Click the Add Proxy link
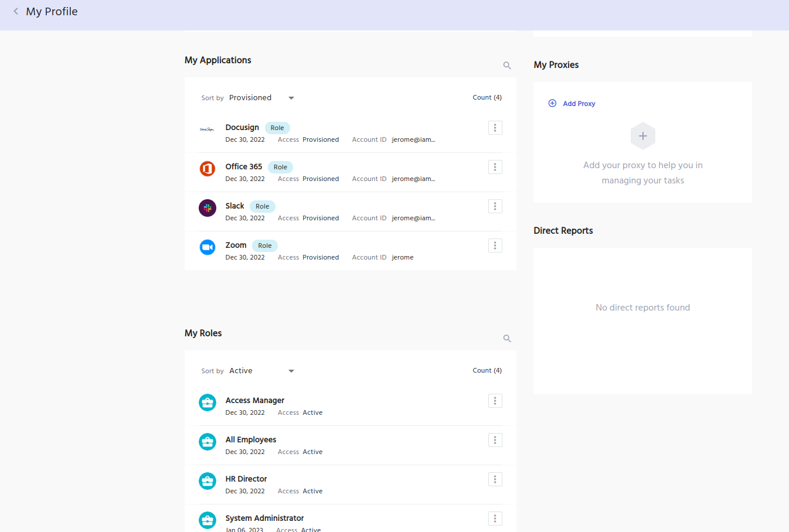Viewport: 789px width, 532px height. pos(578,104)
